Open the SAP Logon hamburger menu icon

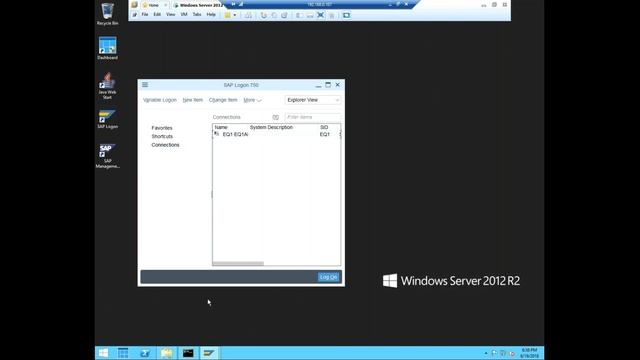145,84
